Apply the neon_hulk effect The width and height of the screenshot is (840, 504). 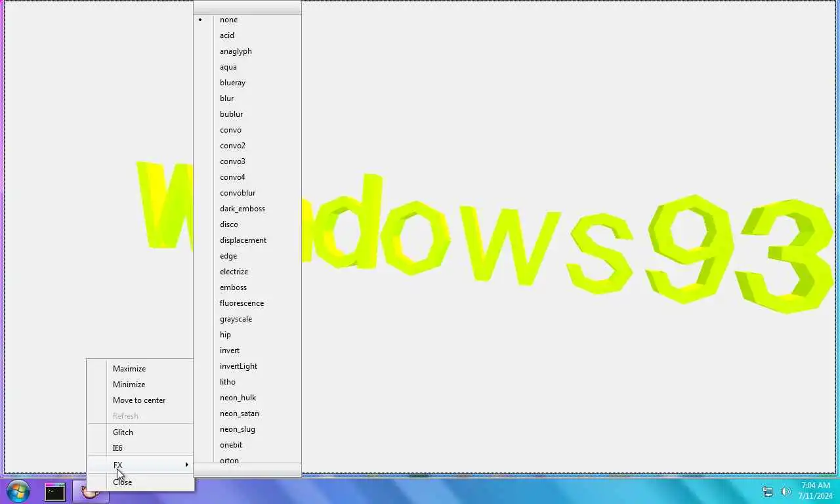pyautogui.click(x=248, y=398)
